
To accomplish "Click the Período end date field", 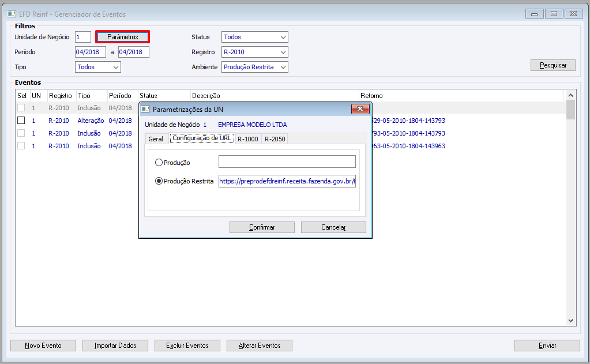I will [x=134, y=52].
